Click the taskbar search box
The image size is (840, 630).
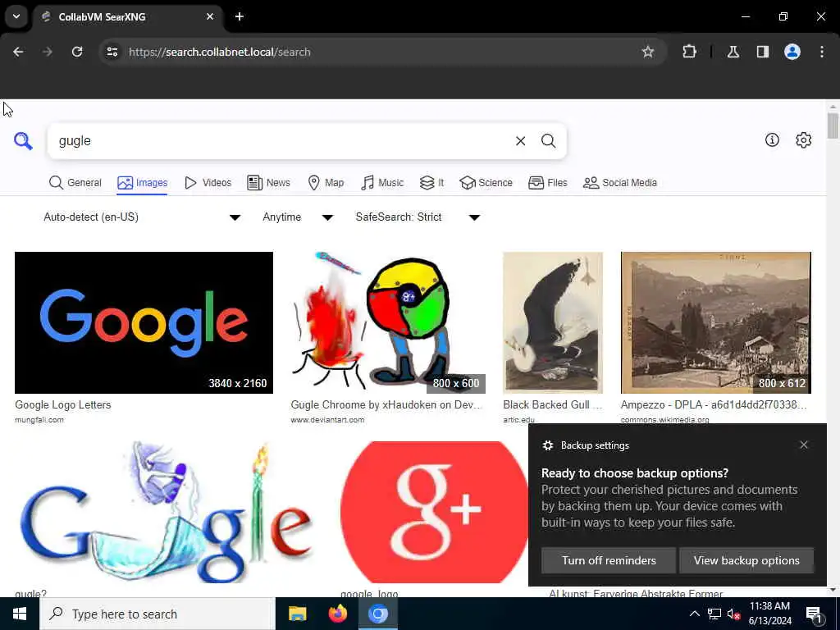pyautogui.click(x=157, y=614)
